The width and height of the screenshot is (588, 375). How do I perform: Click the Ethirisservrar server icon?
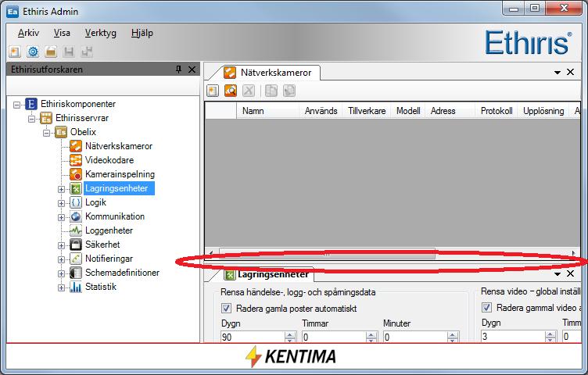point(46,118)
